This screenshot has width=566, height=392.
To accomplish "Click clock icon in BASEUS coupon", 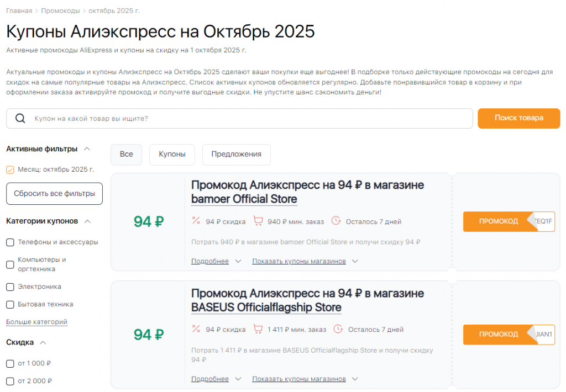I will [x=338, y=329].
